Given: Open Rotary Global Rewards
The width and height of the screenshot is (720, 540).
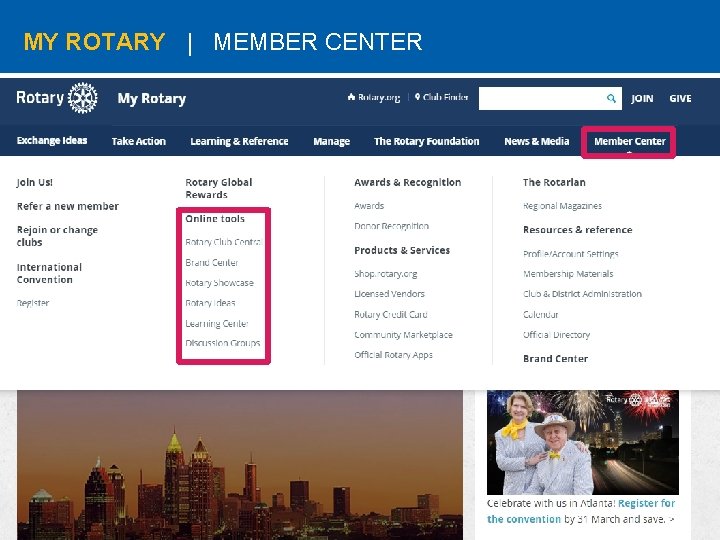Looking at the screenshot, I should click(219, 188).
